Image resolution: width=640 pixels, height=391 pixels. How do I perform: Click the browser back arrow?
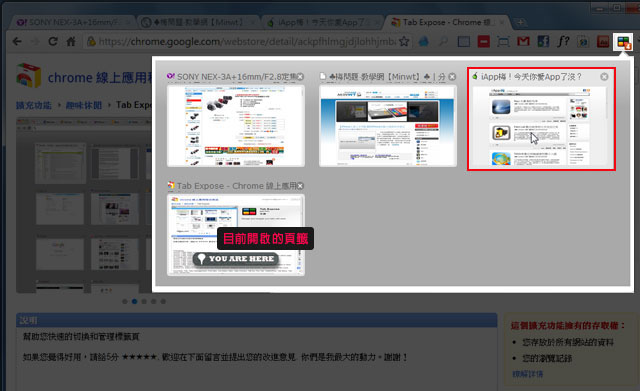pos(17,41)
